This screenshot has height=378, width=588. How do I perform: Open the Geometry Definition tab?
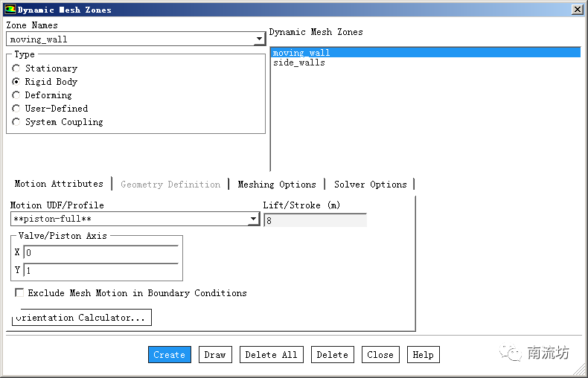tap(170, 184)
